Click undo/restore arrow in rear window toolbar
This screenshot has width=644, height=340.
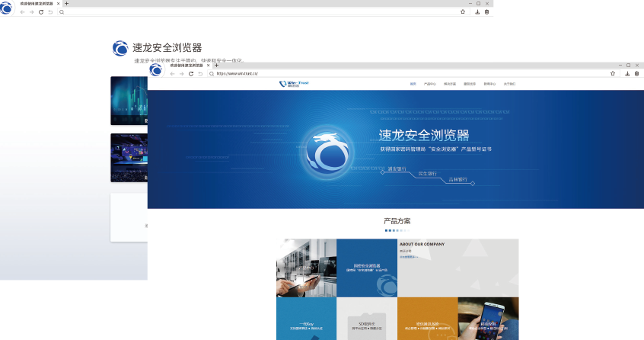[50, 12]
